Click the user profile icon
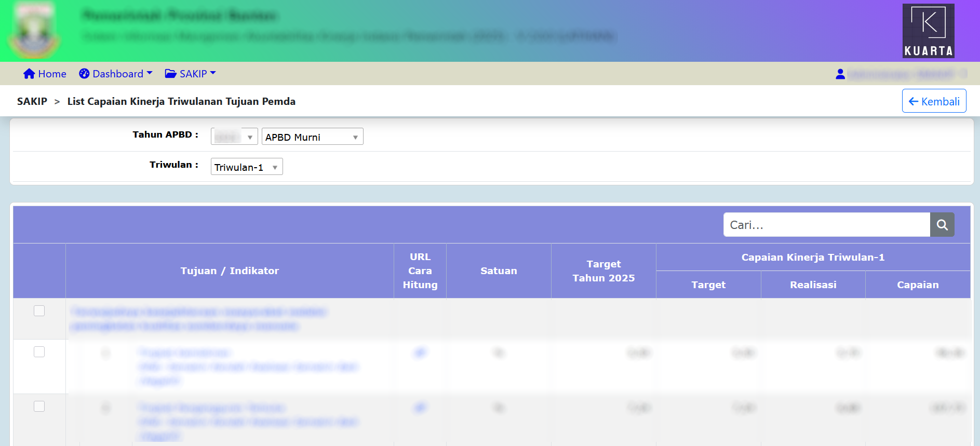 (x=840, y=74)
